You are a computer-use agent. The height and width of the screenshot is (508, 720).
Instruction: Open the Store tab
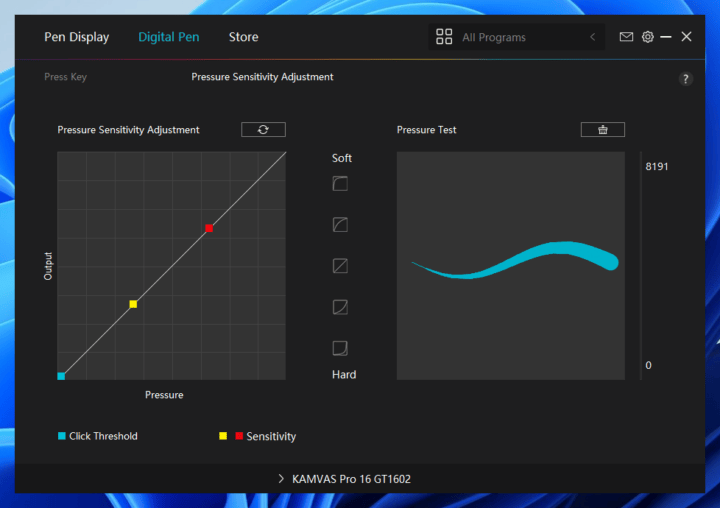pyautogui.click(x=243, y=37)
